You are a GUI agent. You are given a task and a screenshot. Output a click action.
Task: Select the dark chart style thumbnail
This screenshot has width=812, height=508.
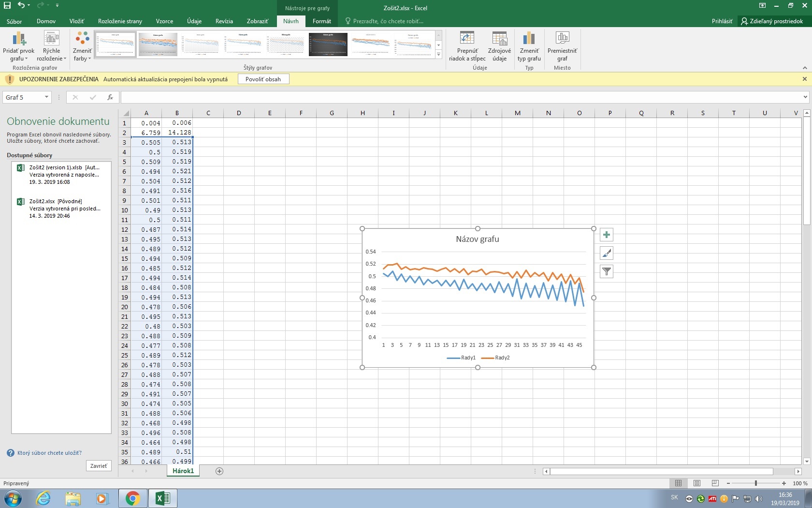click(x=328, y=45)
